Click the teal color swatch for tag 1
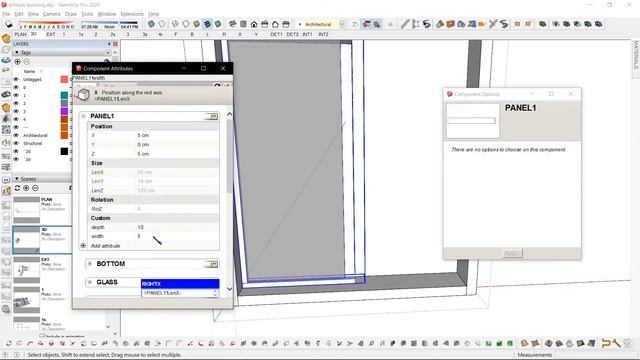The width and height of the screenshot is (640, 360). click(x=64, y=95)
